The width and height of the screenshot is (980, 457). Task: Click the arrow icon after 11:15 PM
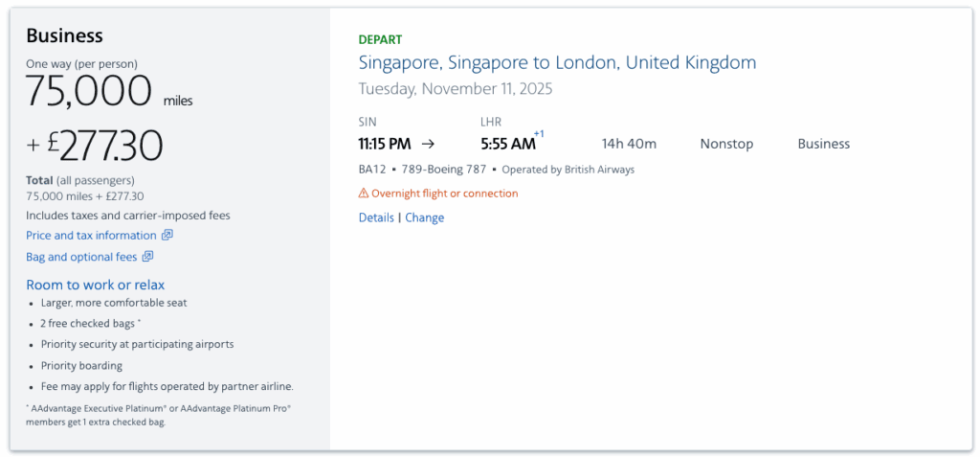click(x=428, y=144)
